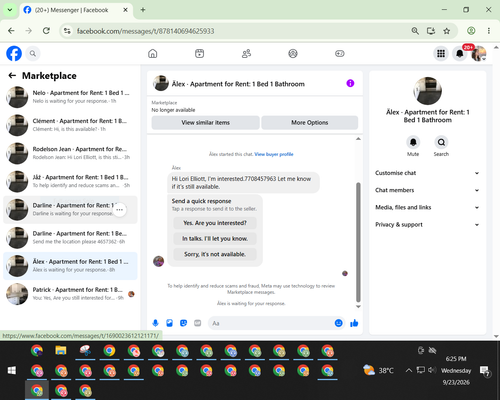500x400 pixels.
Task: Click the View similar items button
Action: [206, 123]
